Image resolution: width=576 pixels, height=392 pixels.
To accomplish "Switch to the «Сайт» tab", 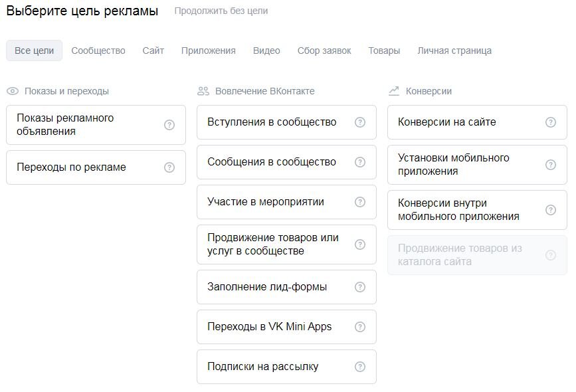I will pyautogui.click(x=153, y=50).
